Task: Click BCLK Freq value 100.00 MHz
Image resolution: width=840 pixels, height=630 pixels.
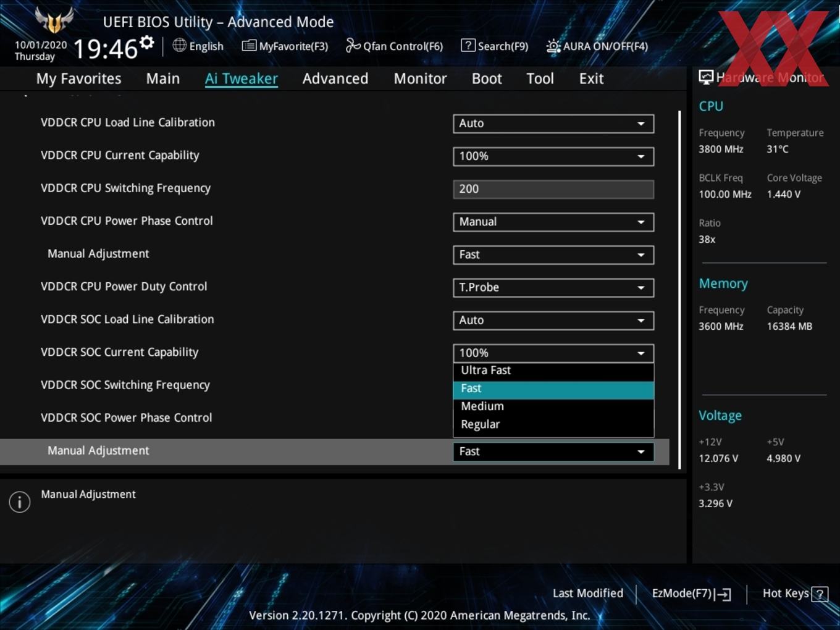Action: click(x=725, y=194)
